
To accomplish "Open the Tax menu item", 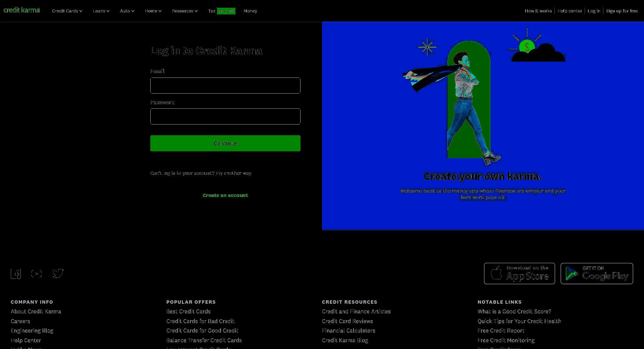I will [x=212, y=11].
